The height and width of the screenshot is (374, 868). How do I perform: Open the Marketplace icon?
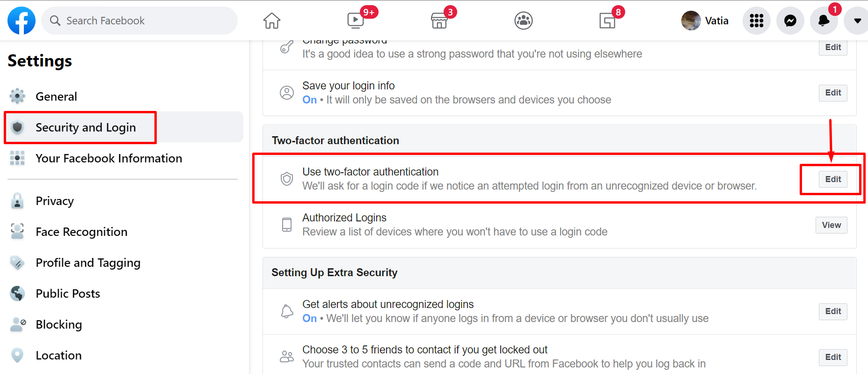coord(439,21)
